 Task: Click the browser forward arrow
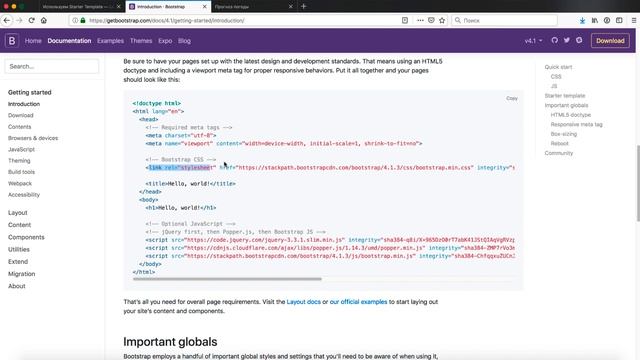[19, 20]
